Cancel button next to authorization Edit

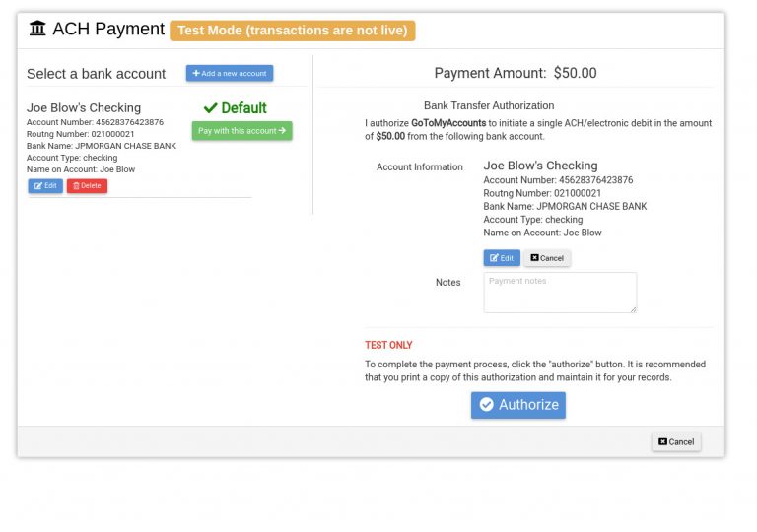[x=547, y=258]
